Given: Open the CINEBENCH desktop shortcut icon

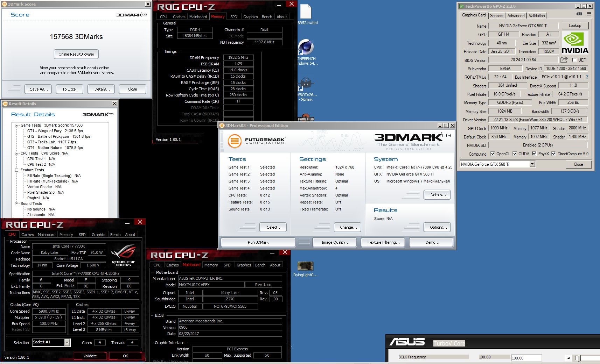Looking at the screenshot, I should 306,47.
